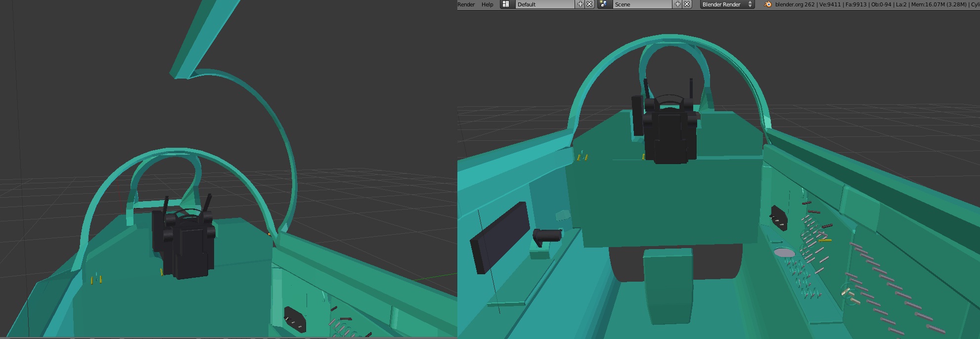
Task: Delete the Default screen layout
Action: pos(589,4)
